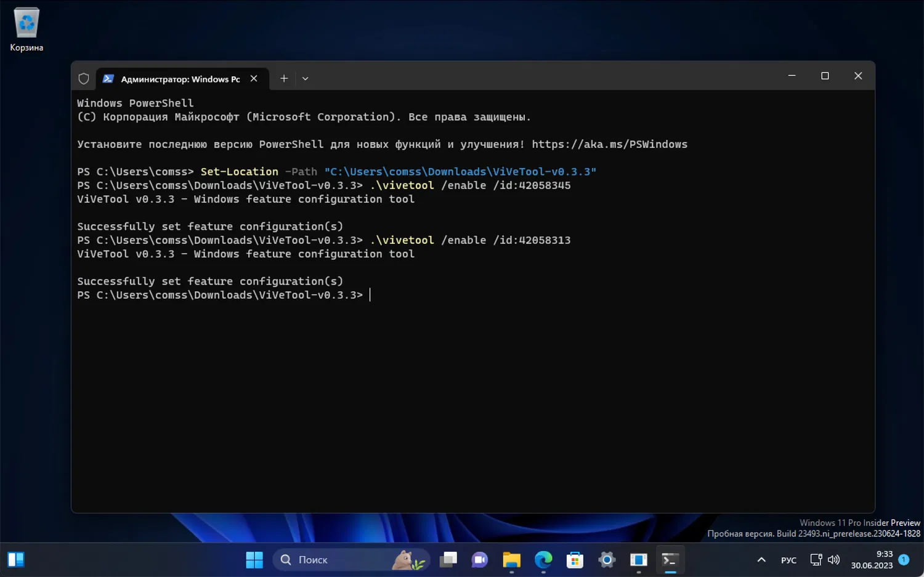Click the network icon in the system tray

point(816,560)
